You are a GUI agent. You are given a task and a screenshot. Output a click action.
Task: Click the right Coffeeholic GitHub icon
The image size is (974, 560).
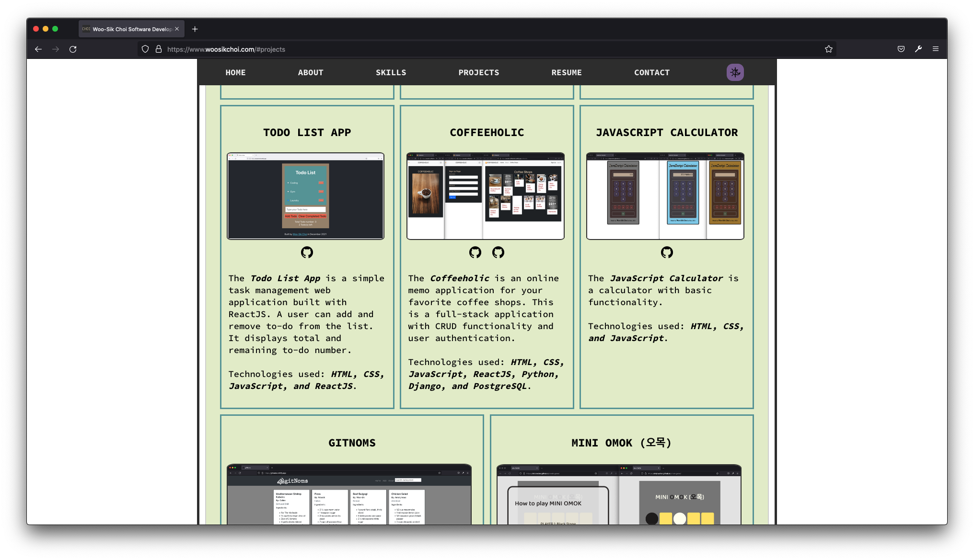click(498, 252)
